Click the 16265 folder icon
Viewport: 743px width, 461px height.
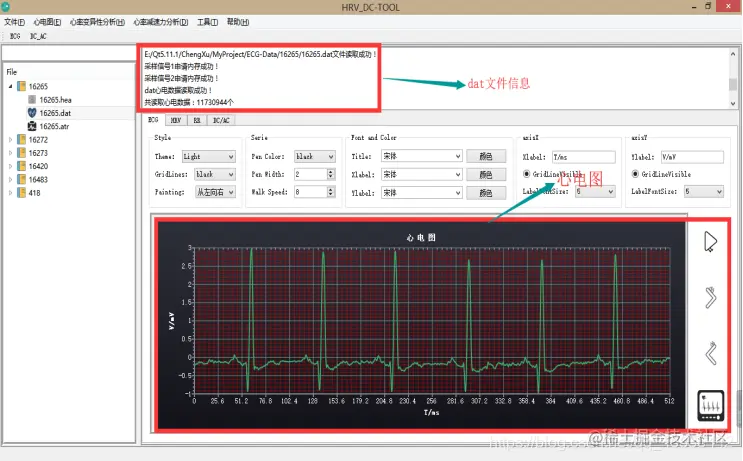(x=21, y=86)
